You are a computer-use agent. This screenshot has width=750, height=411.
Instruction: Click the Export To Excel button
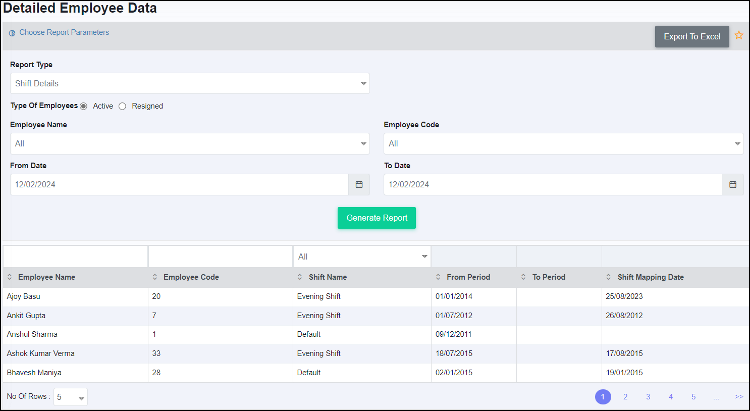click(x=692, y=37)
